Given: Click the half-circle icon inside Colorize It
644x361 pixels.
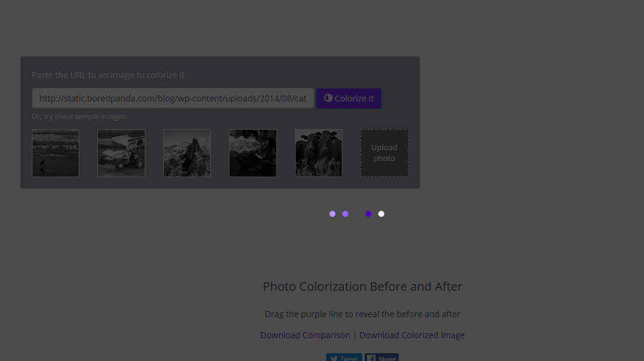Looking at the screenshot, I should tap(328, 98).
